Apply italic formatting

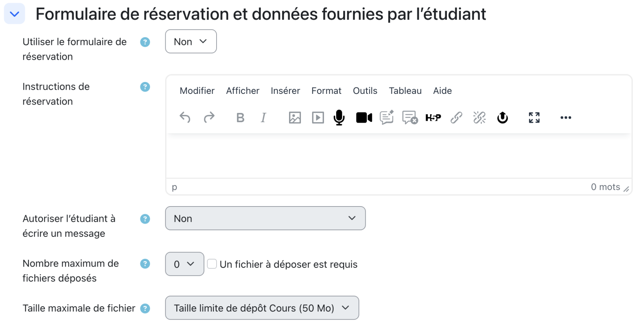coord(263,118)
